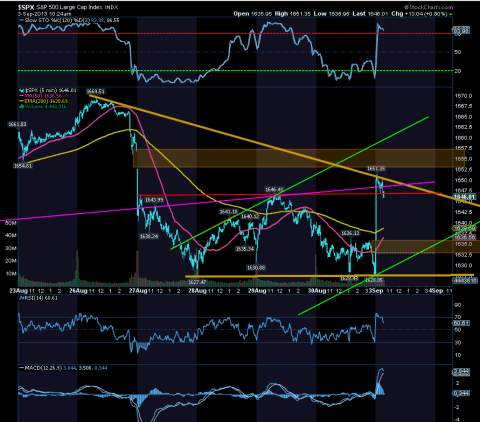Click the 30Aug date axis label
The image size is (480, 422).
[x=317, y=291]
